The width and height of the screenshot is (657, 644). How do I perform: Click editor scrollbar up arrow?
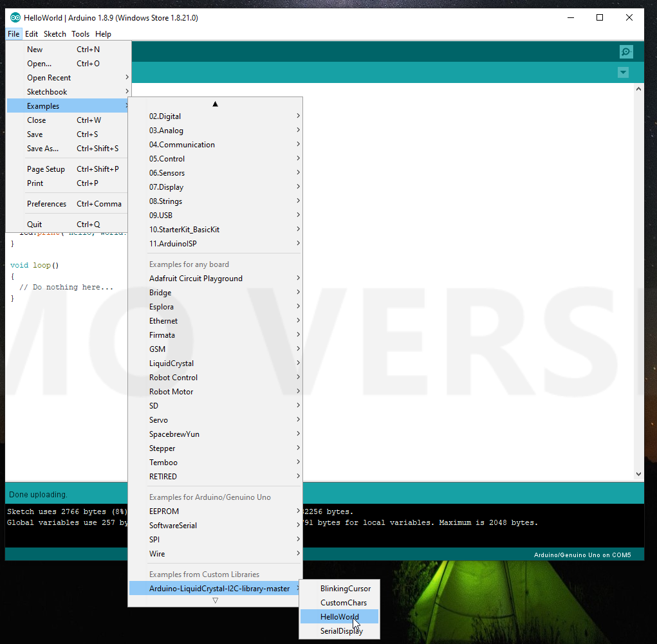638,89
